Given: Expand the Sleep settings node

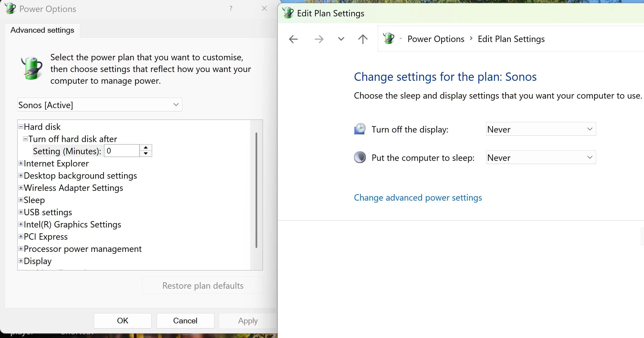Looking at the screenshot, I should pyautogui.click(x=21, y=200).
